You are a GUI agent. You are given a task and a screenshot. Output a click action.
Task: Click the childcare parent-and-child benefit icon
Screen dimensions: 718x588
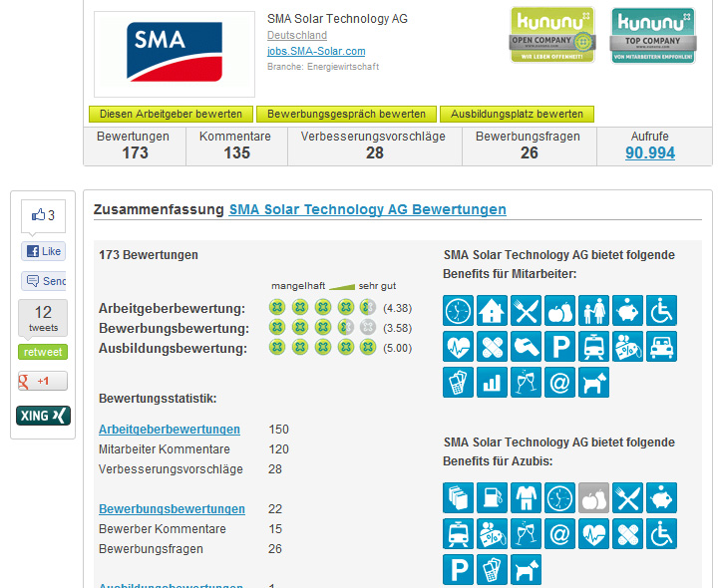[x=593, y=312]
